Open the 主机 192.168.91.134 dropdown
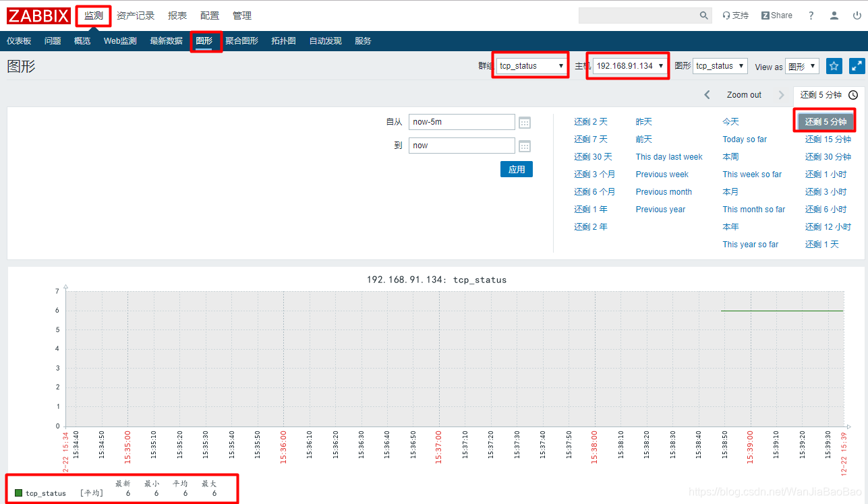Image resolution: width=868 pixels, height=504 pixels. (630, 66)
